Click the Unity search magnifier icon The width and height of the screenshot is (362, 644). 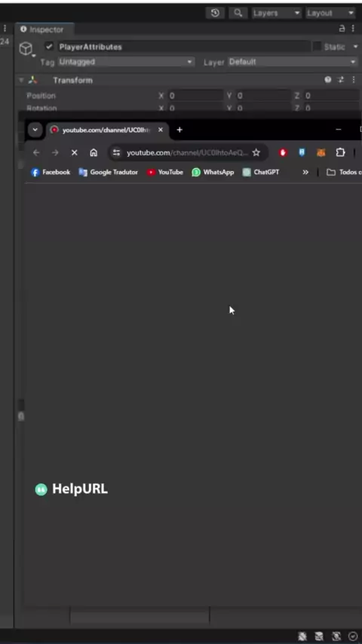point(238,13)
